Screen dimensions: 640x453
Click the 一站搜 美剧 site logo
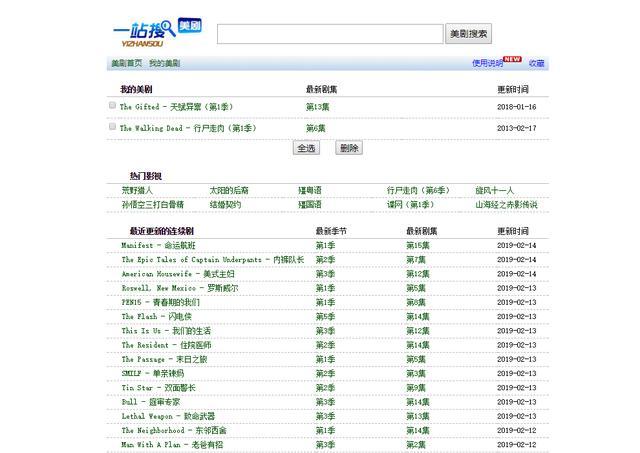click(158, 33)
